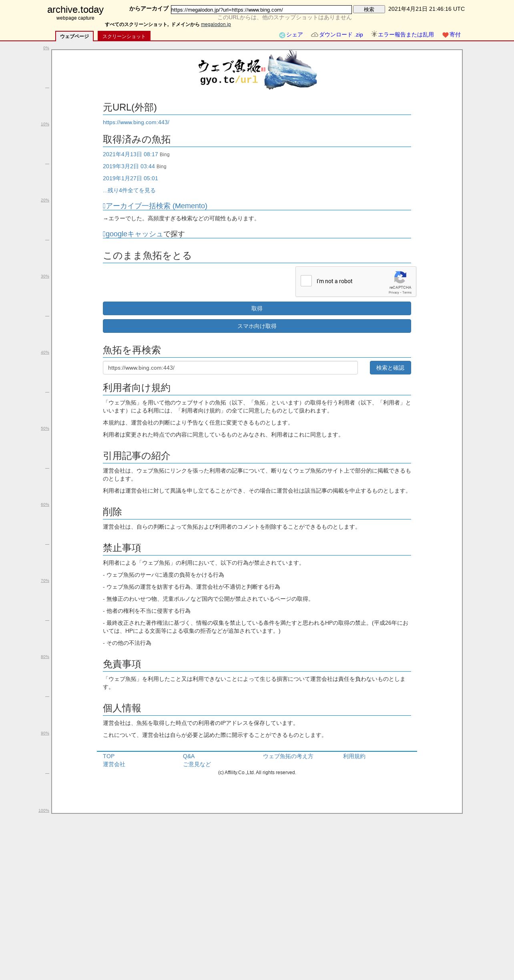
Task: Open the 2019年1月27日 05:01 snapshot link
Action: coord(131,178)
